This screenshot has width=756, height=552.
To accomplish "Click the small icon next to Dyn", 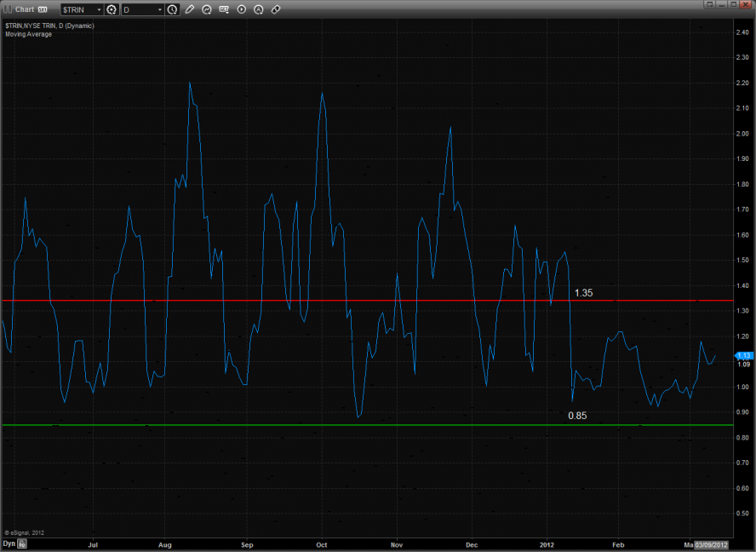I will (x=23, y=543).
